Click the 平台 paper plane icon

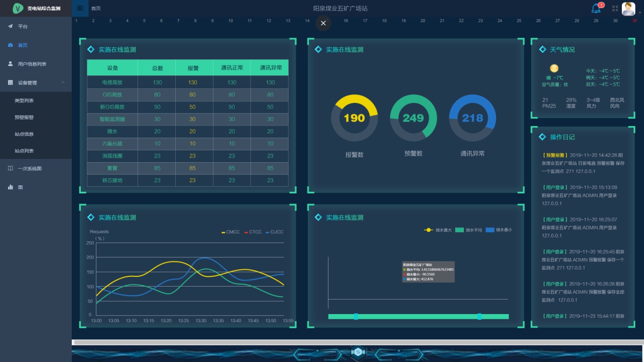point(10,26)
